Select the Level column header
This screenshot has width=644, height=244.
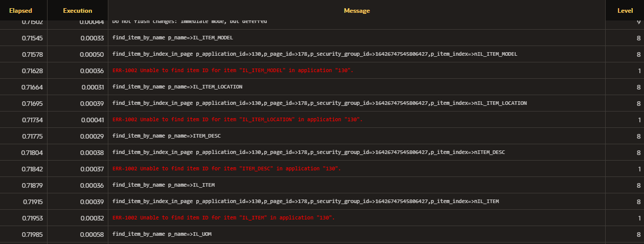click(x=625, y=11)
